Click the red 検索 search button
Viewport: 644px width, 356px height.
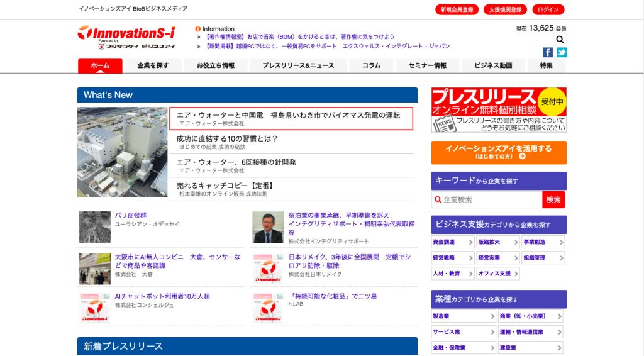pos(553,199)
